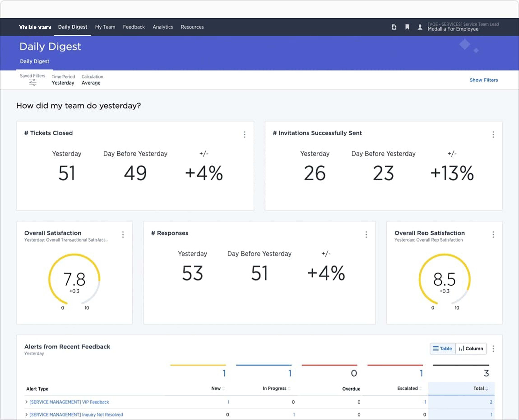
Task: Open the Calculation Average dropdown
Action: pos(91,83)
